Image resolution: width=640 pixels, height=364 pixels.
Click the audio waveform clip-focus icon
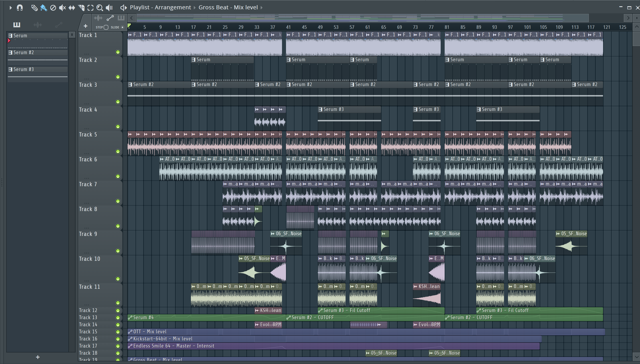click(98, 18)
